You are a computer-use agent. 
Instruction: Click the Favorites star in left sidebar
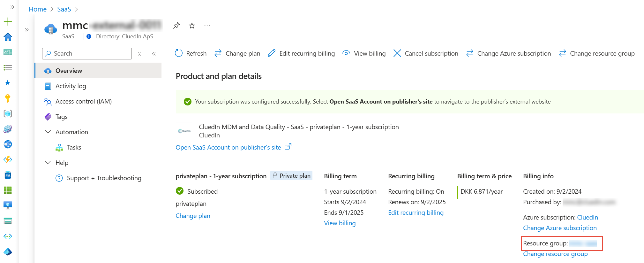[x=8, y=83]
